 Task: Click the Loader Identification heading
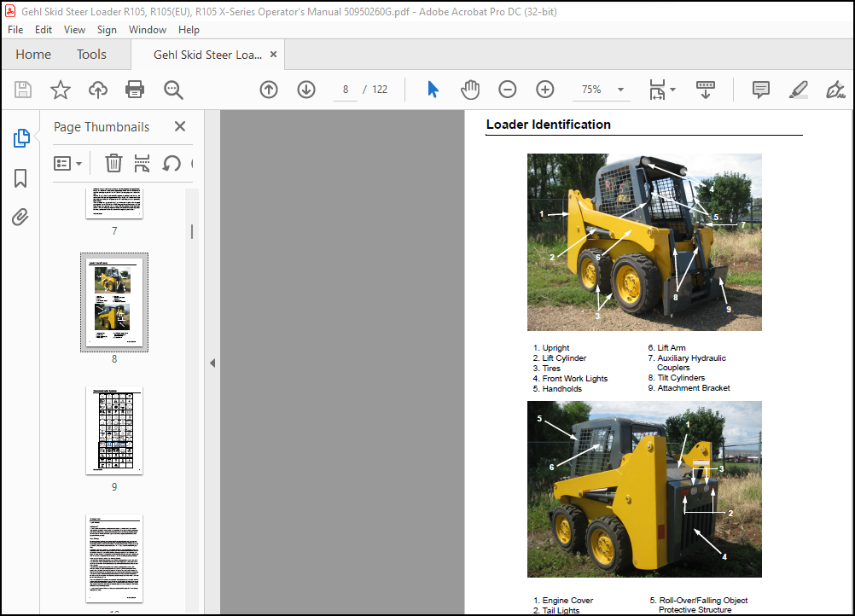coord(548,125)
